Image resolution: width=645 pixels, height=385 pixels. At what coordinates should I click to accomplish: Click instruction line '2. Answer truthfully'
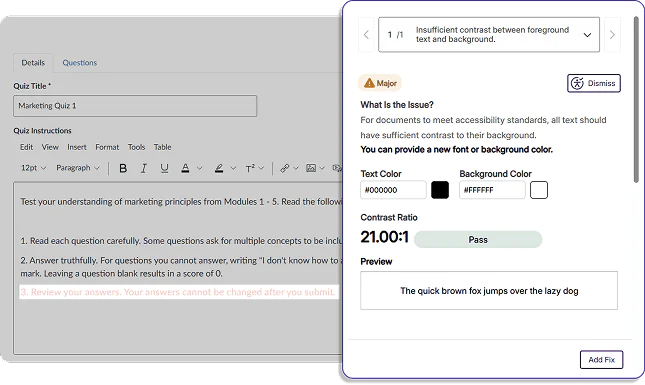pos(181,267)
